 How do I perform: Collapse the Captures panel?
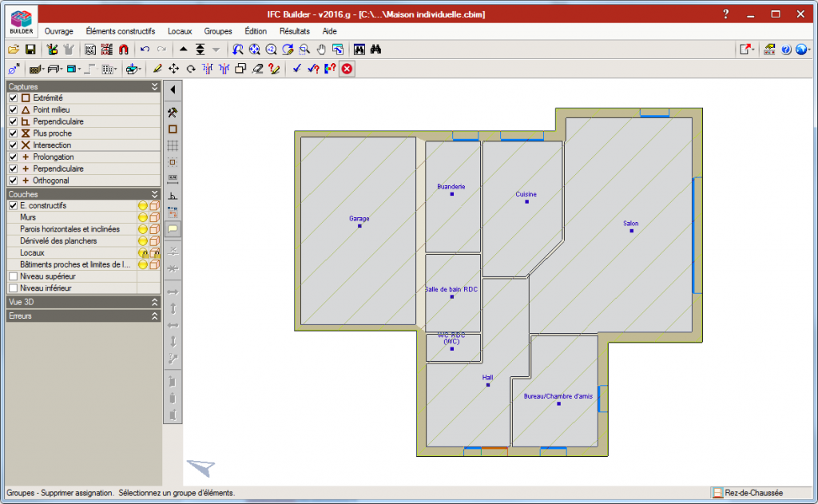[155, 86]
